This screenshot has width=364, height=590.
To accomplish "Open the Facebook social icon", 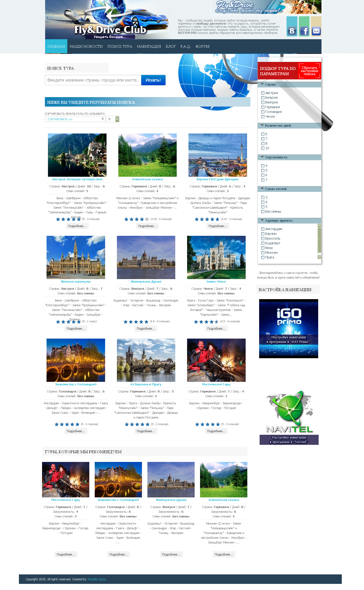I will (x=304, y=31).
